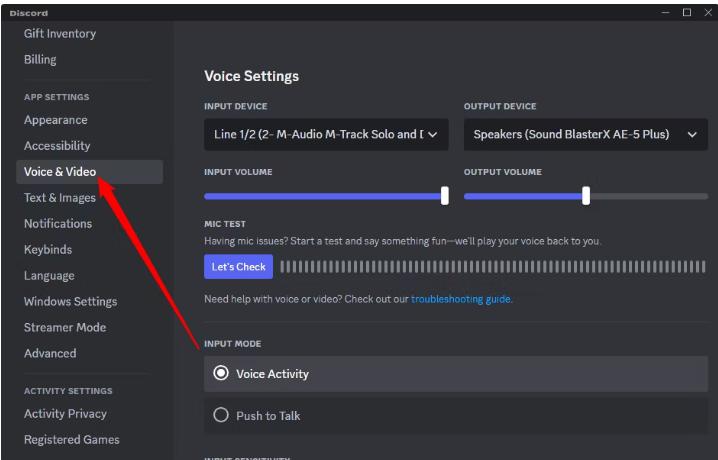Click the APP SETTINGS section label
The height and width of the screenshot is (460, 718).
coord(57,97)
